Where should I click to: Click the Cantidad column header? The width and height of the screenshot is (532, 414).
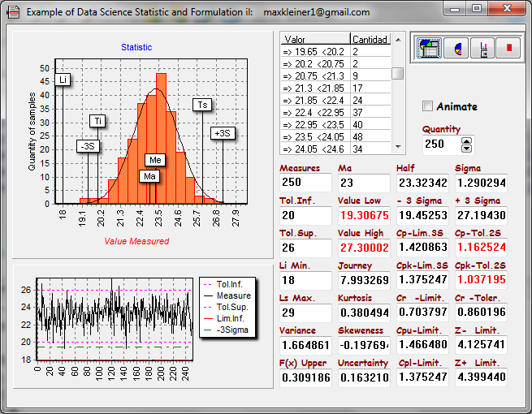tap(370, 39)
